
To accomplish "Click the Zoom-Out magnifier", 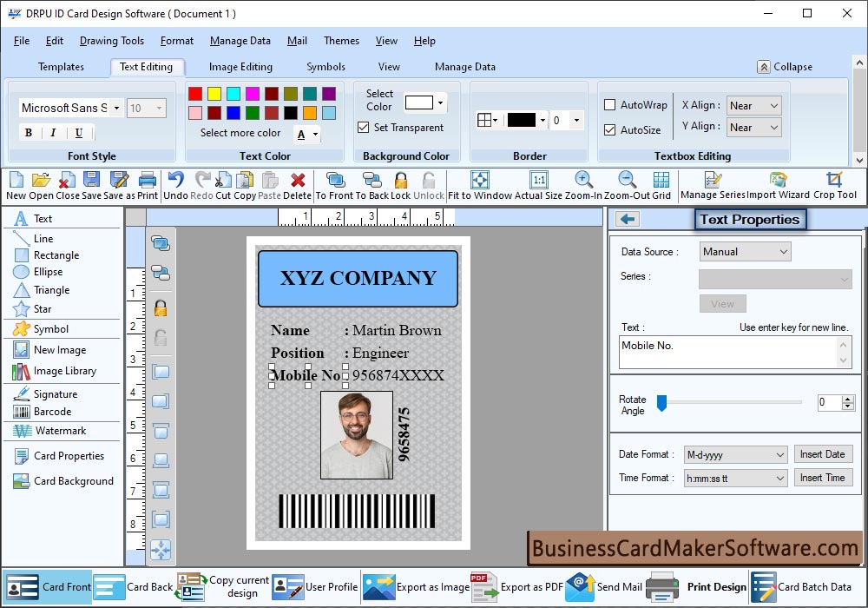I will pos(628,180).
